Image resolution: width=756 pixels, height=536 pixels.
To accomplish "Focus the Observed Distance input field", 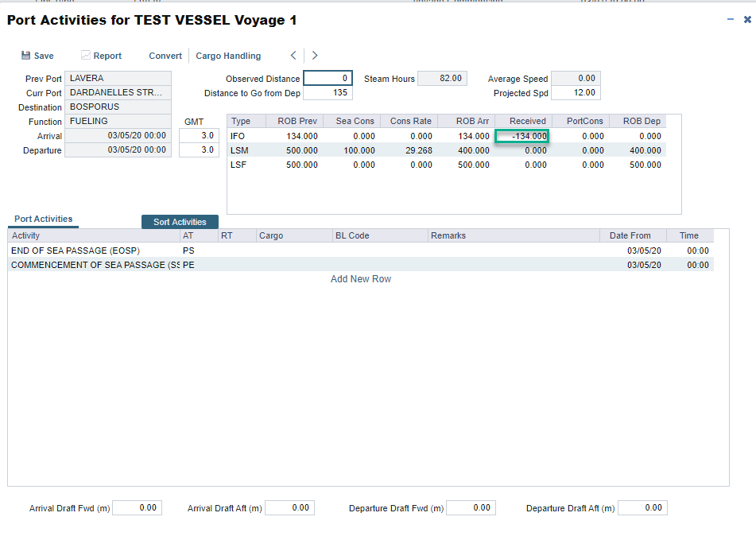I will 328,79.
